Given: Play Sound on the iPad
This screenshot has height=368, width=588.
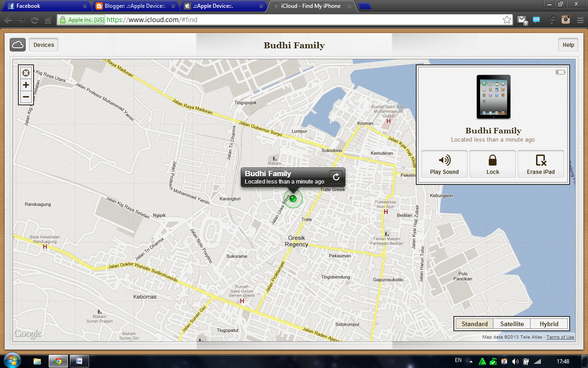Looking at the screenshot, I should (x=444, y=164).
